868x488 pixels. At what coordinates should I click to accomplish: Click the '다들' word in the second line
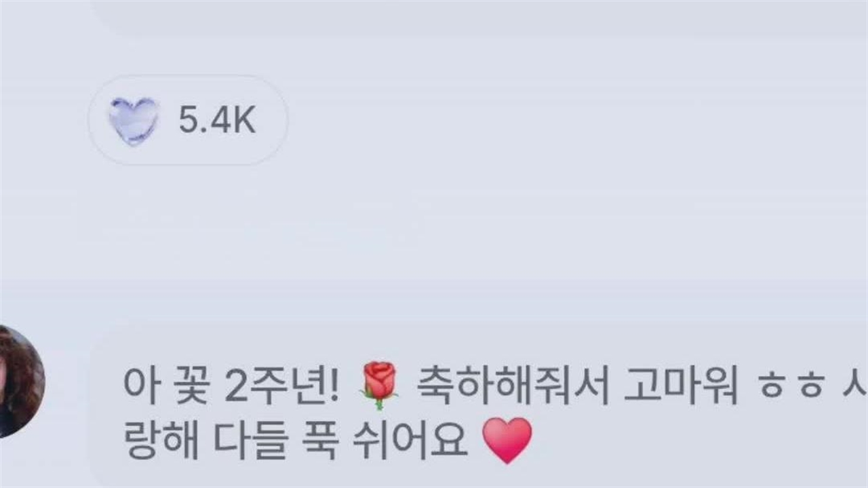250,441
